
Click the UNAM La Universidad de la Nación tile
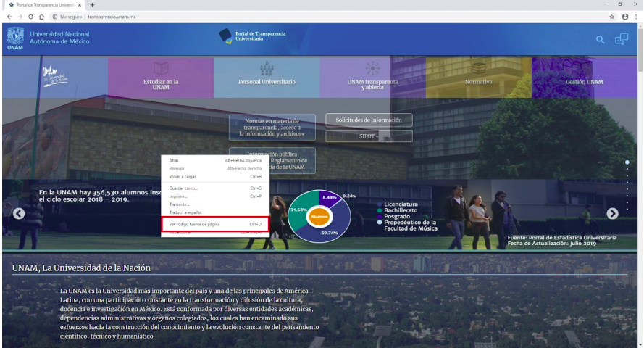[55, 78]
